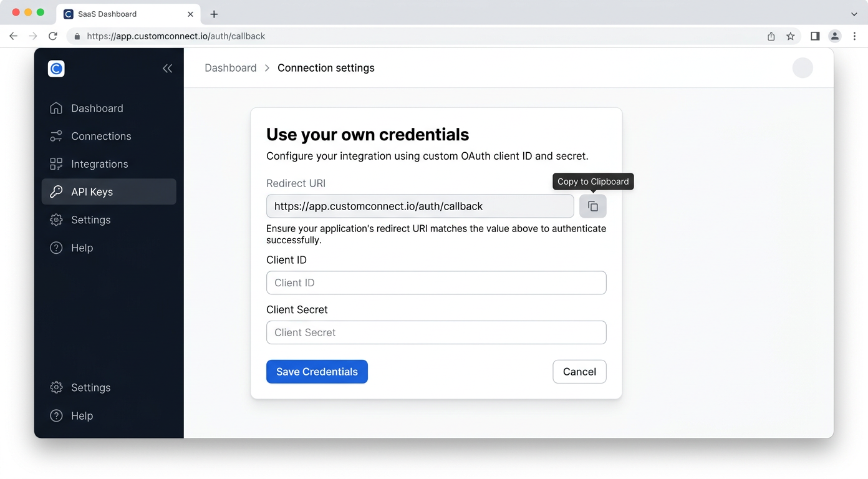Image resolution: width=868 pixels, height=479 pixels.
Task: Go to API Keys sidebar item
Action: 92,192
